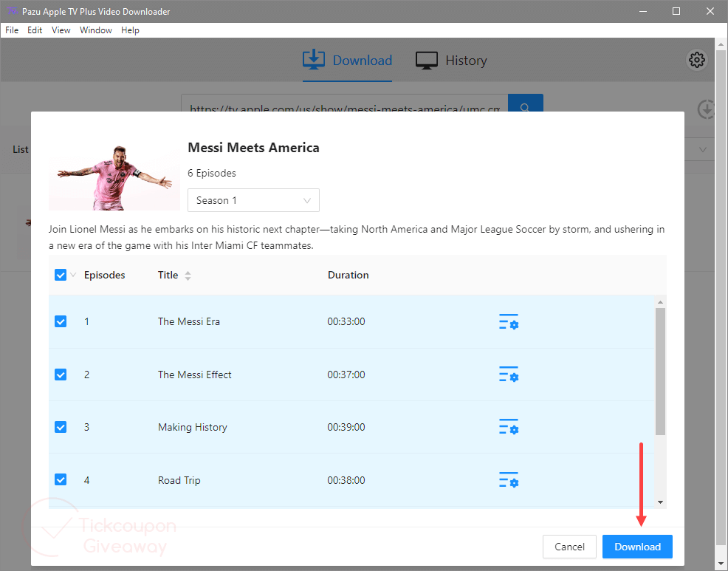
Task: Click the History monitor icon
Action: coord(426,61)
